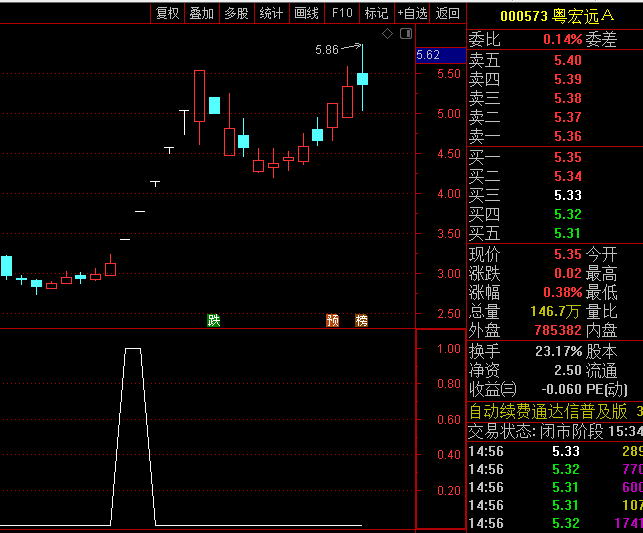Open the 叠加 overlay option
643x533 pixels.
(x=201, y=13)
